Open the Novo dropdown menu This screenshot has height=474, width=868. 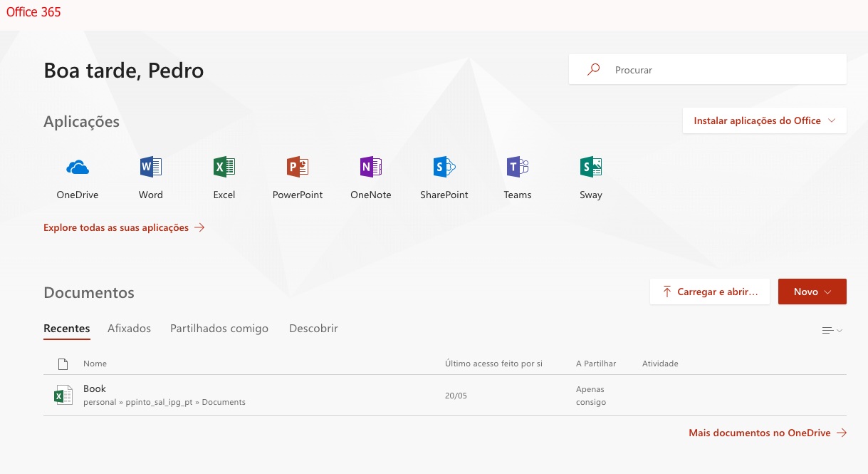812,292
